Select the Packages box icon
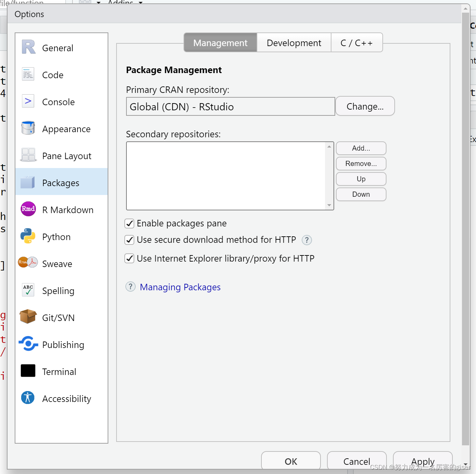Screen dimensions: 476x474 pos(28,182)
